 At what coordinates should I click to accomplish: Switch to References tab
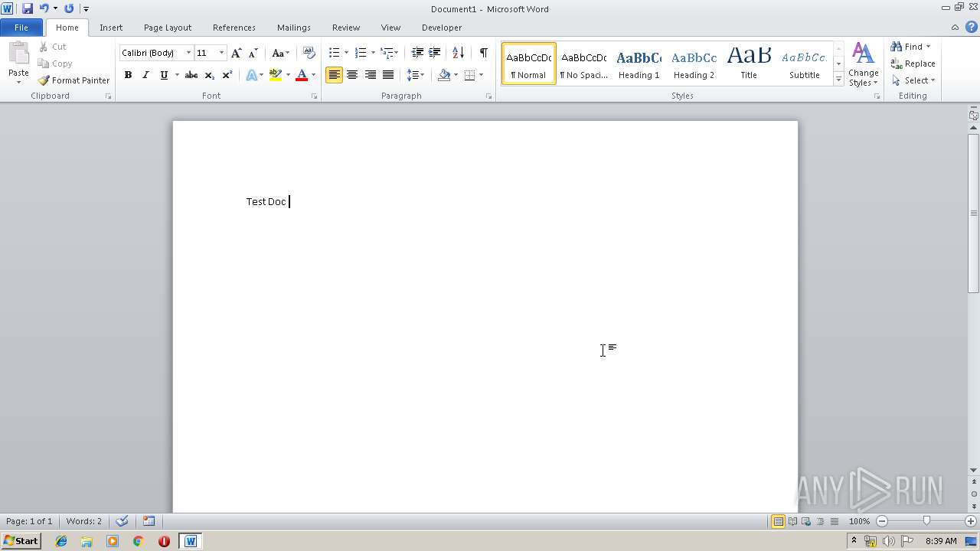(x=234, y=28)
